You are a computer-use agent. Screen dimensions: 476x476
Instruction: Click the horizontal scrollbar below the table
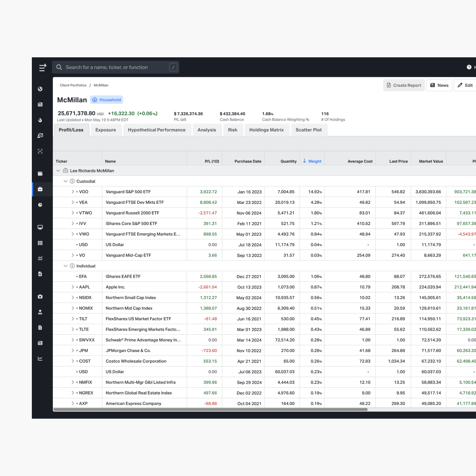coord(210,409)
